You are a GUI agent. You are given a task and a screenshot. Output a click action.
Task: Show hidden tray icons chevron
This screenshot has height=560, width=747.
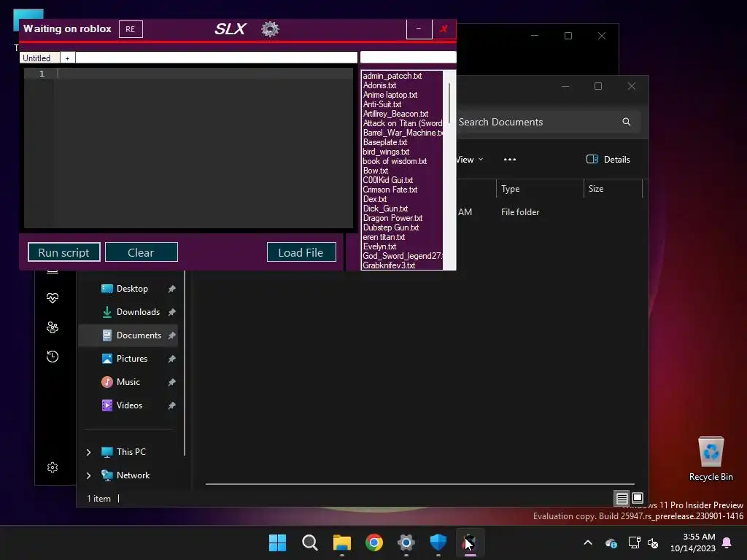coord(588,542)
